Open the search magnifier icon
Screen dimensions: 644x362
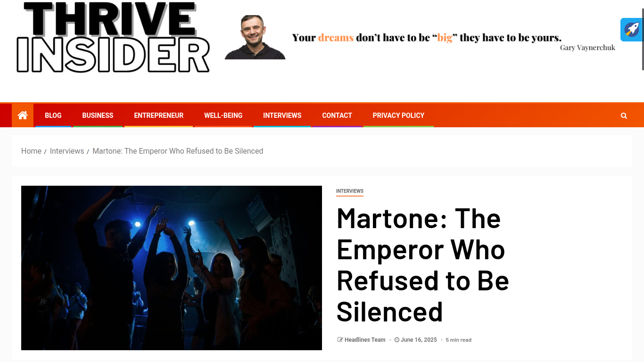click(x=624, y=115)
